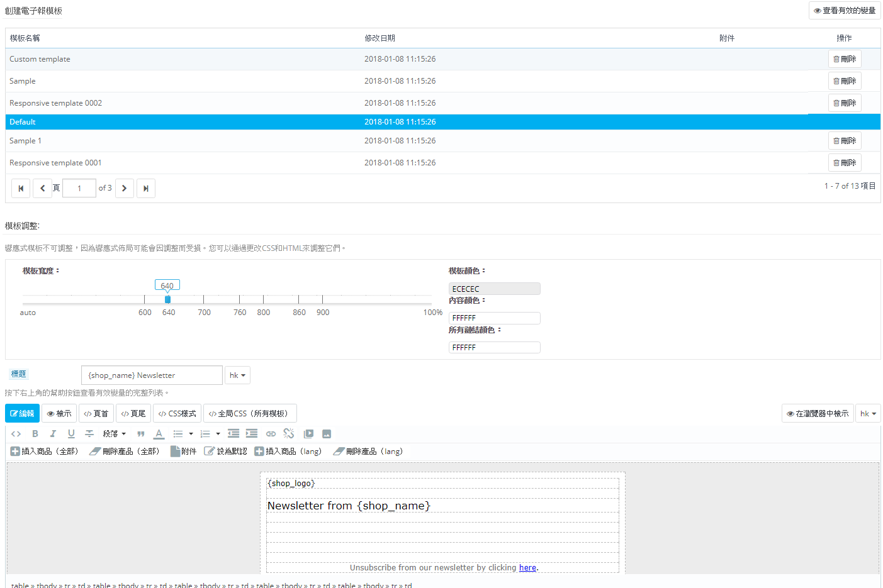Apply italic formatting in editor
This screenshot has height=588, width=883.
click(53, 434)
